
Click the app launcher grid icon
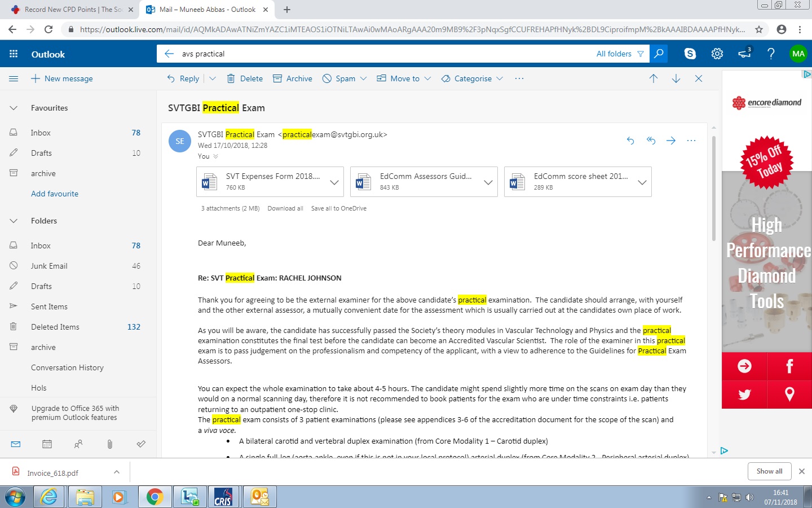pos(14,54)
